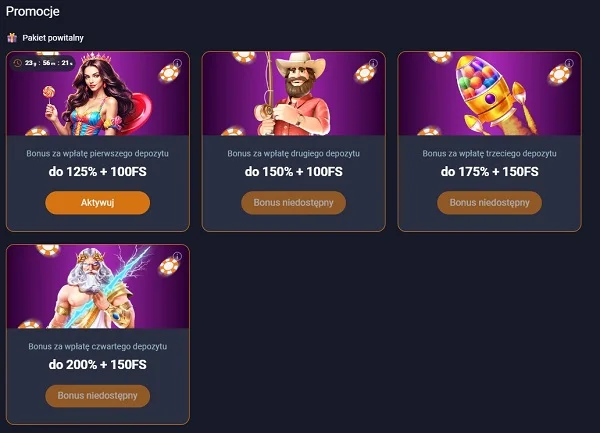The width and height of the screenshot is (600, 433).
Task: Click the "do 125% + 100FS" offer text
Action: coord(97,171)
